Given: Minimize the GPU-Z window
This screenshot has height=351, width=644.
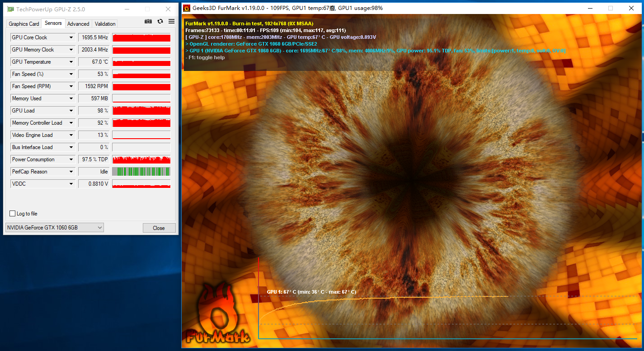Looking at the screenshot, I should [126, 9].
